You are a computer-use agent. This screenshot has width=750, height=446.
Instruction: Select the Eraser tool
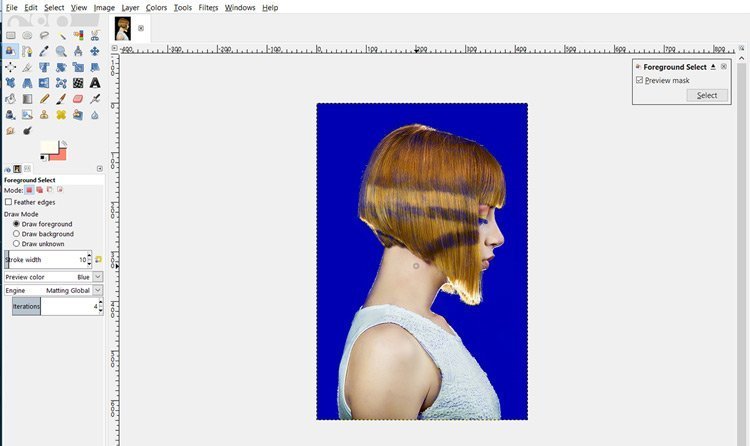pyautogui.click(x=78, y=99)
